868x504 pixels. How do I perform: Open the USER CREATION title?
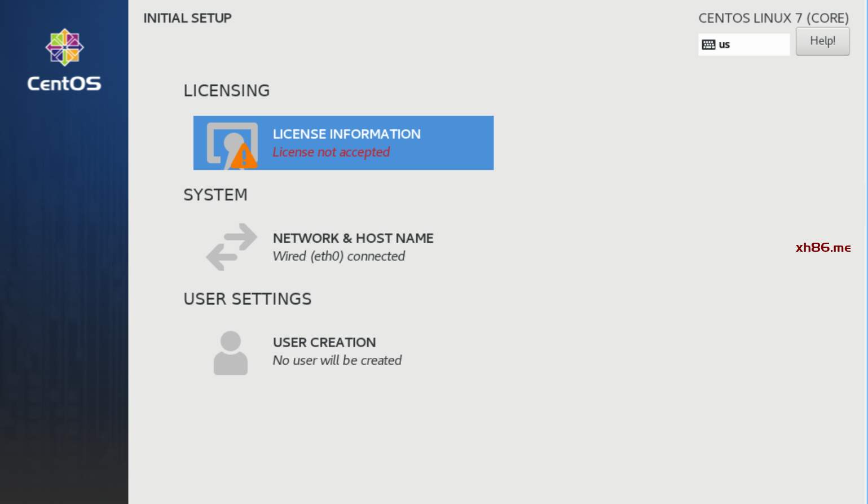pyautogui.click(x=324, y=343)
